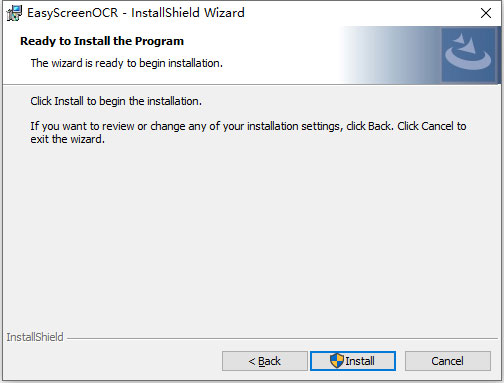Cancel the EasyScreenOCR setup wizard
Image resolution: width=504 pixels, height=383 pixels.
tap(448, 361)
